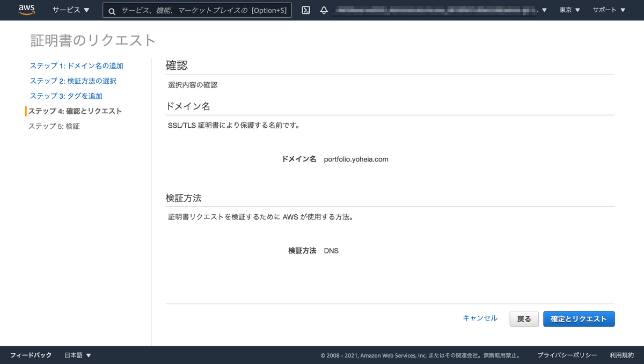Screen dimensions: 644x364
Task: Click the ドメイン名 section heading
Action: [x=188, y=106]
